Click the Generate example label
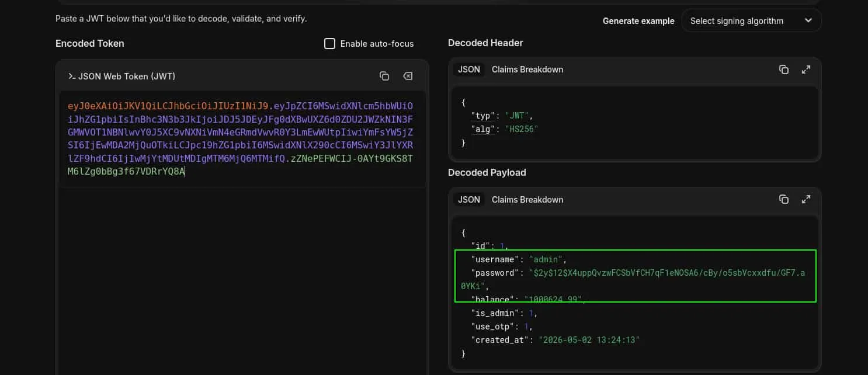868x375 pixels. [x=638, y=21]
